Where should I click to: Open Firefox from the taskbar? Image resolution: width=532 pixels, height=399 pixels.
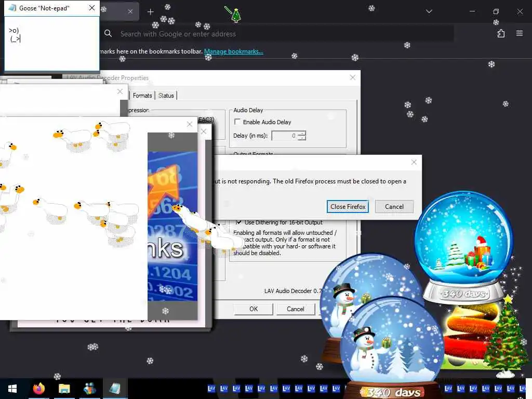click(38, 389)
